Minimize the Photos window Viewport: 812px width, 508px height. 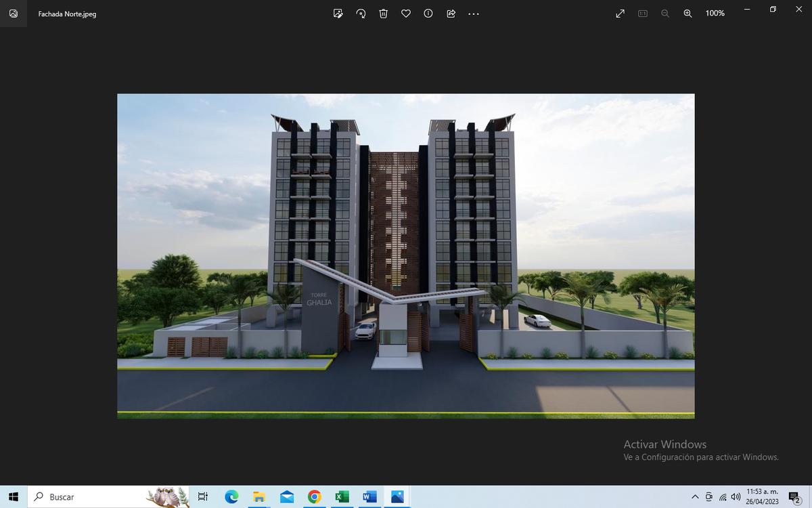[x=746, y=9]
